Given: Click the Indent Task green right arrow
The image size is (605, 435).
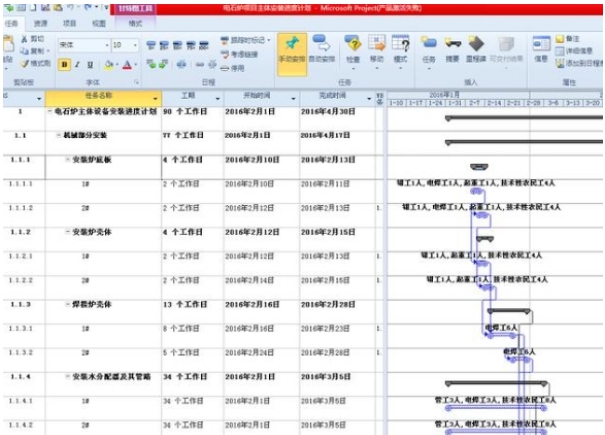Looking at the screenshot, I should coord(163,64).
